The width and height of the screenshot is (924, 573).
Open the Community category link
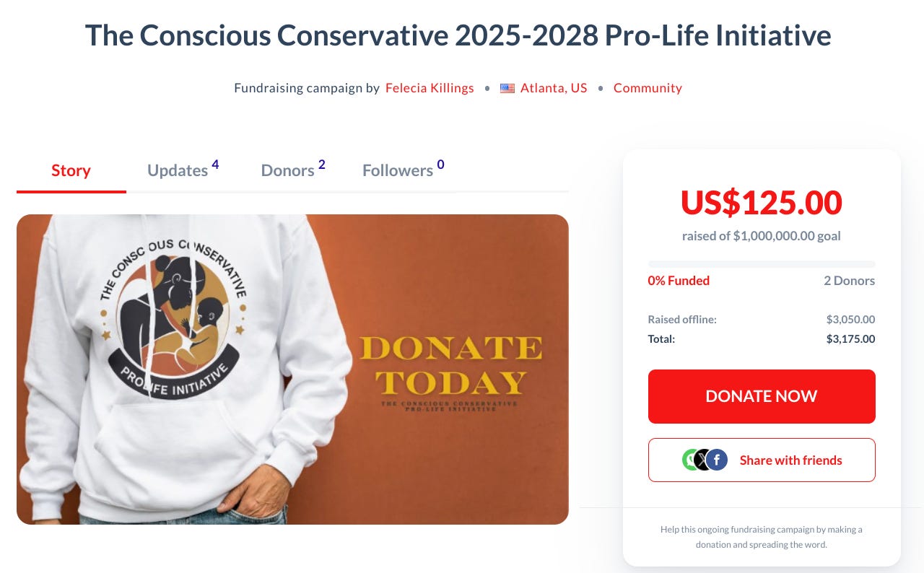point(648,88)
